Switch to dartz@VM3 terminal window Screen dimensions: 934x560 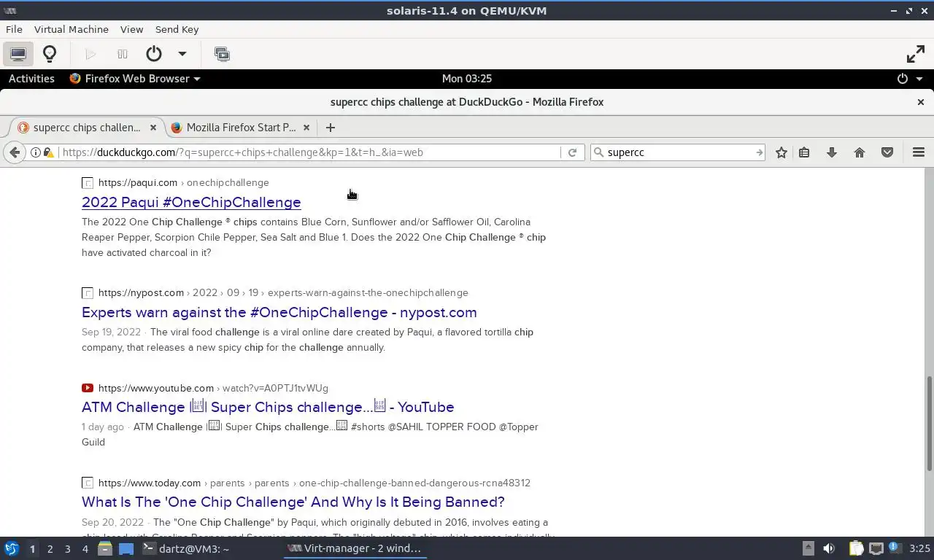click(x=186, y=548)
